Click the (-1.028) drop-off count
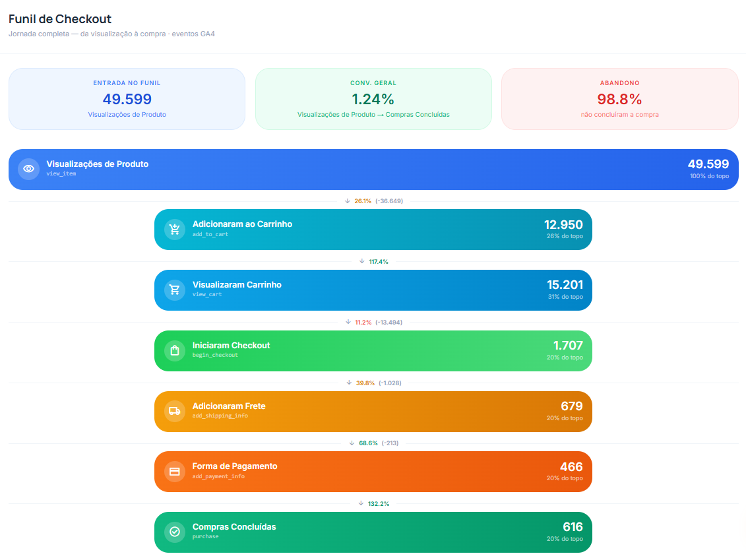The height and width of the screenshot is (560, 746). pyautogui.click(x=390, y=383)
